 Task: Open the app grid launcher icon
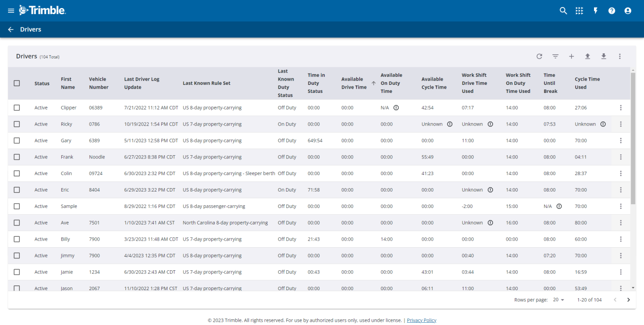(579, 10)
